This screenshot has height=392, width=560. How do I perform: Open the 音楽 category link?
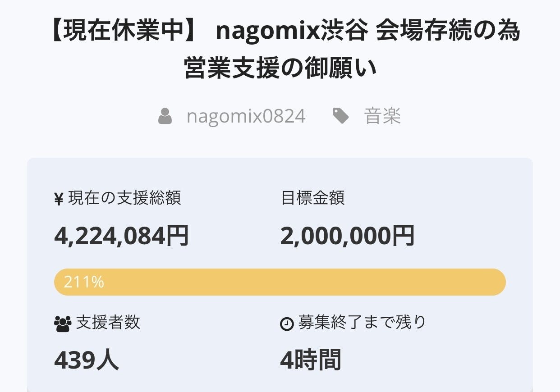click(x=382, y=116)
